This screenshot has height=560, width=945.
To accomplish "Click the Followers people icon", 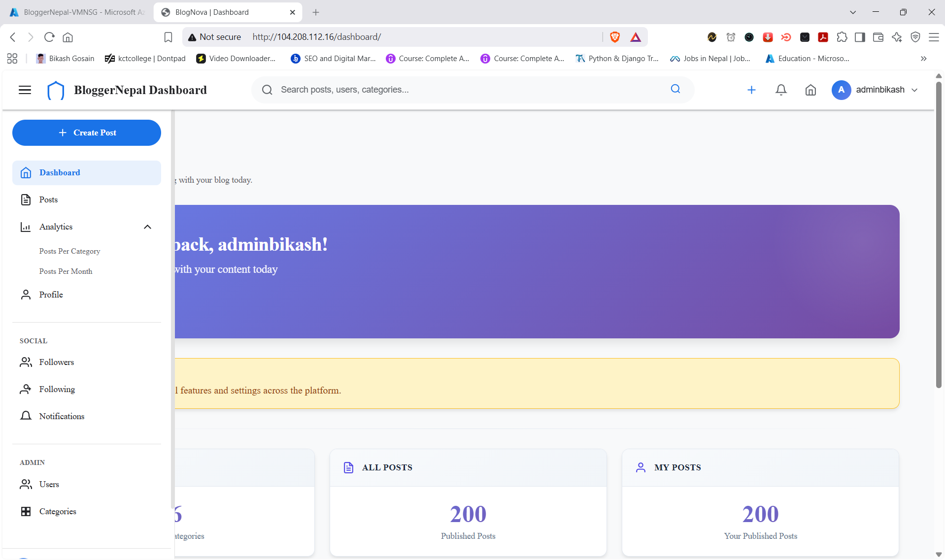I will click(26, 362).
